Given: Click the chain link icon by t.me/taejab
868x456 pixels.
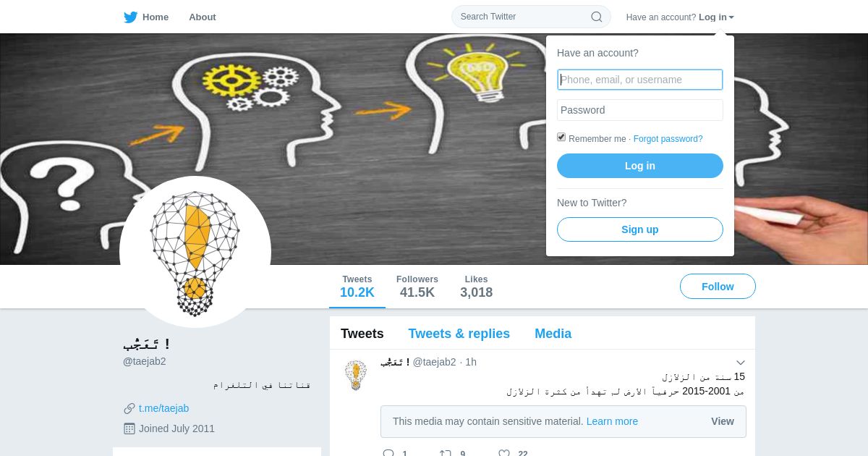Looking at the screenshot, I should (x=129, y=409).
